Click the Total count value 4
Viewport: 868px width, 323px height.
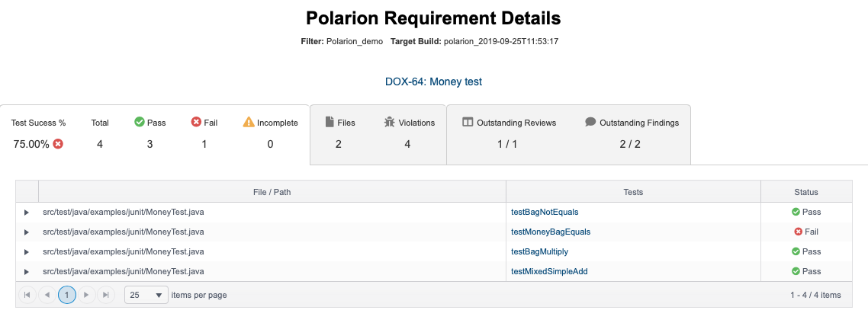click(100, 144)
